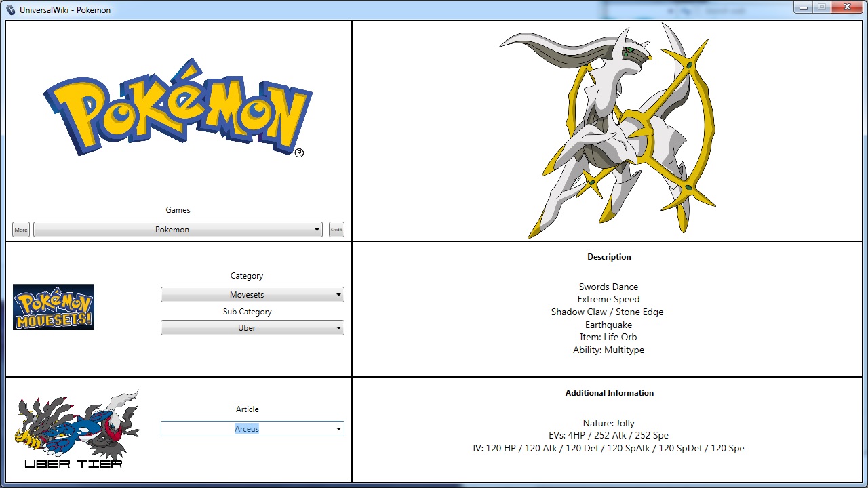Click the IV stats line text

coord(608,448)
